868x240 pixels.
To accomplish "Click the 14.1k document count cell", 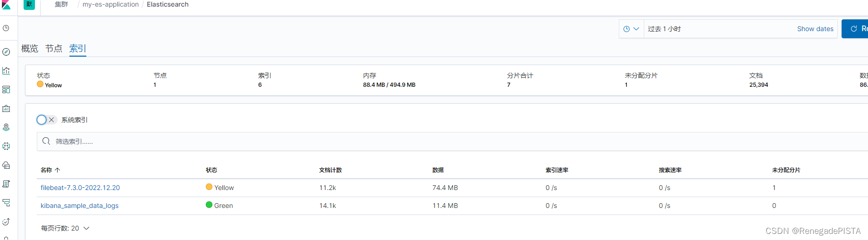I will 328,206.
